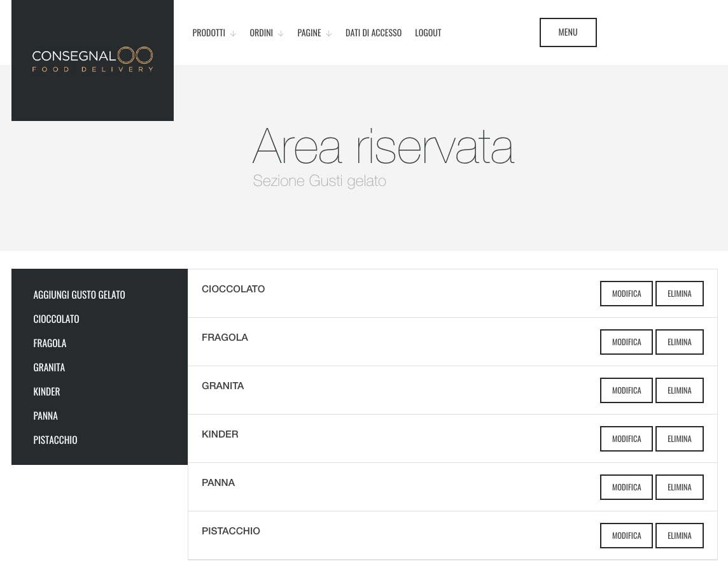Screen dimensions: 728x577
Task: Modify the Granita flavor
Action: [626, 390]
